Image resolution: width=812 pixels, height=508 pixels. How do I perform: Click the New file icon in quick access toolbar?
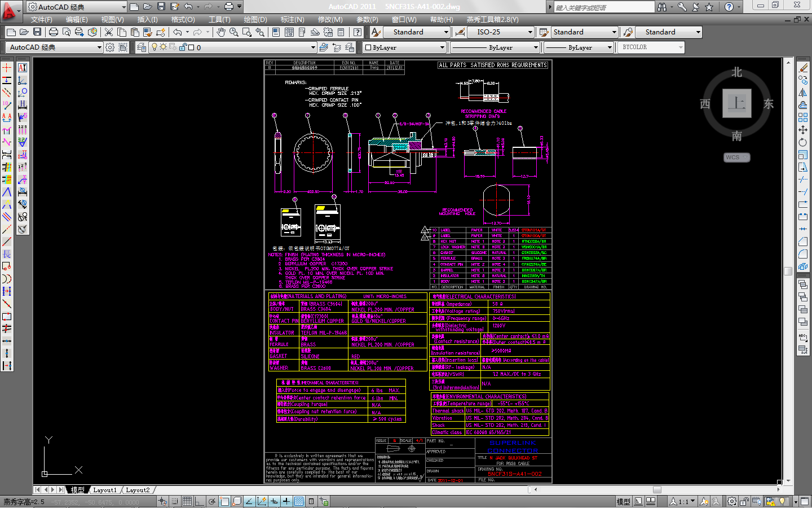(134, 7)
